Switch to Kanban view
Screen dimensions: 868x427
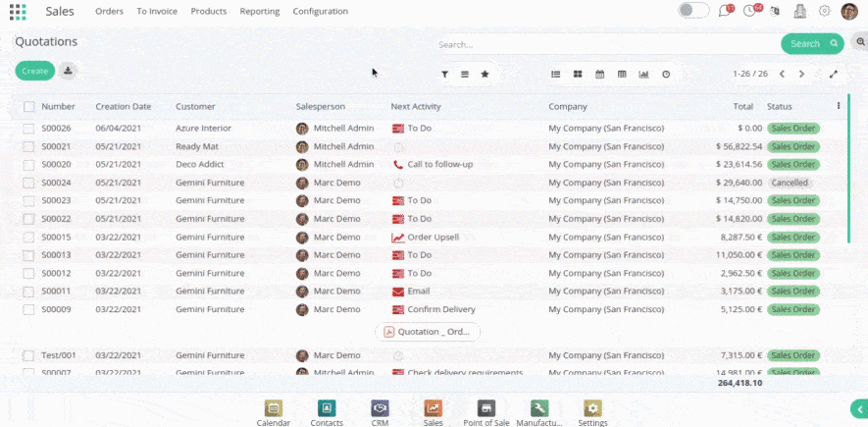pos(578,74)
